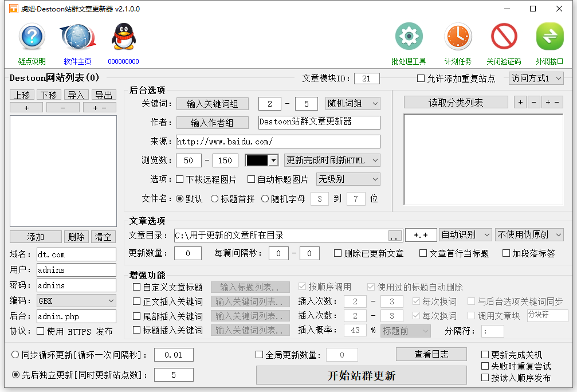Screen dimensions: 577x392
Task: Enable 文章首行当标题 checkbox
Action: pos(423,253)
